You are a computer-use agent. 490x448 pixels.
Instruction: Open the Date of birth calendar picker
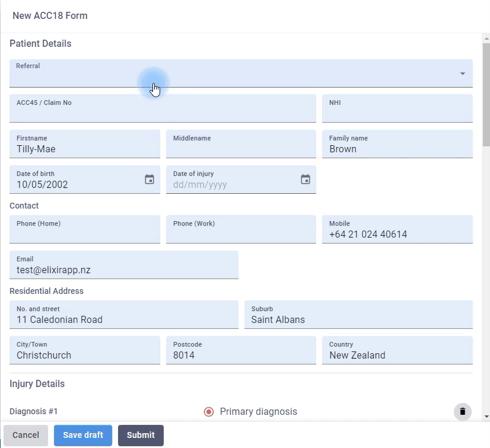(149, 178)
